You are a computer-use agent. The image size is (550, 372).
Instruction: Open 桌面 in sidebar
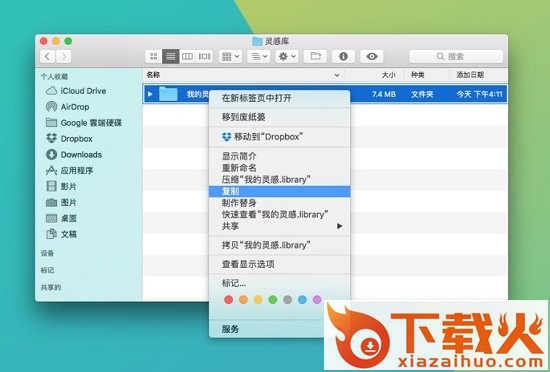[61, 218]
